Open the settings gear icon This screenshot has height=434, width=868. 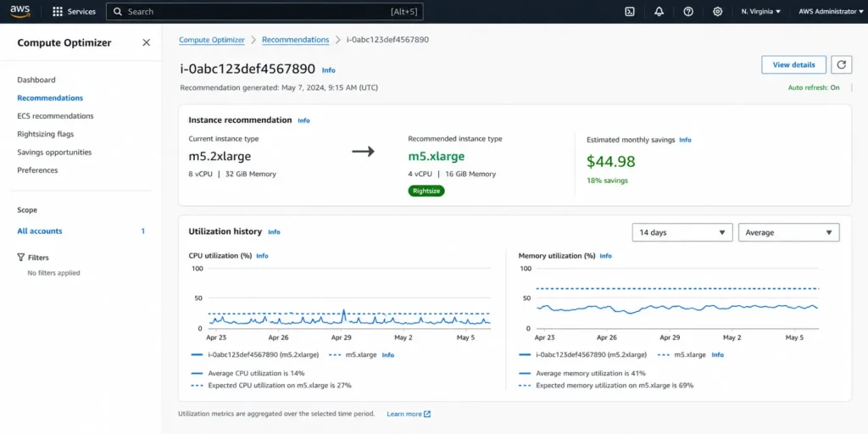(x=717, y=12)
